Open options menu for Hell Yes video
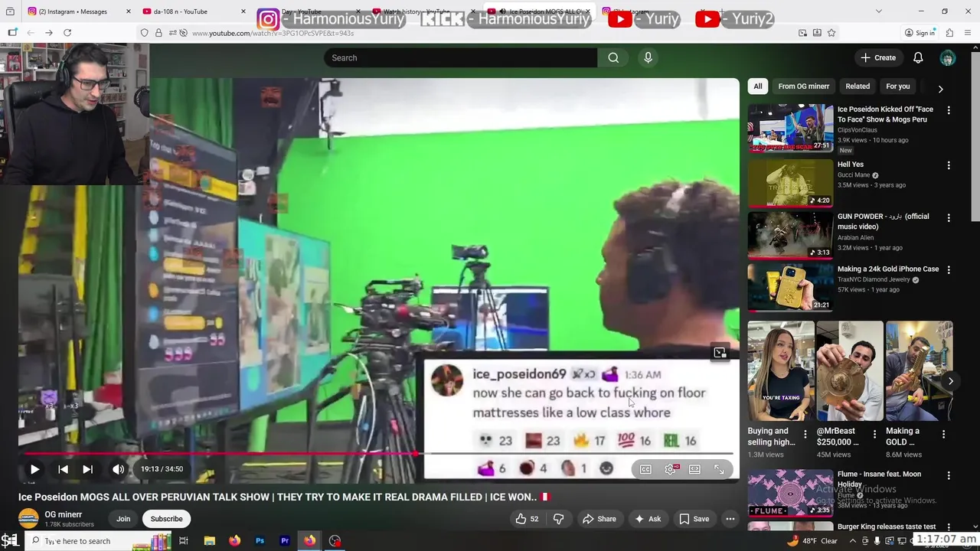 click(949, 165)
